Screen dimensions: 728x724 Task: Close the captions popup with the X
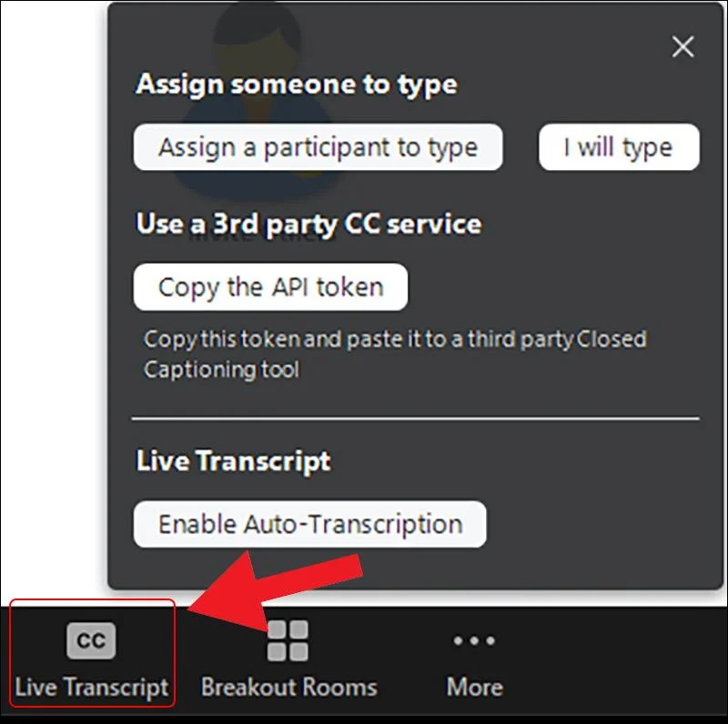[x=682, y=47]
